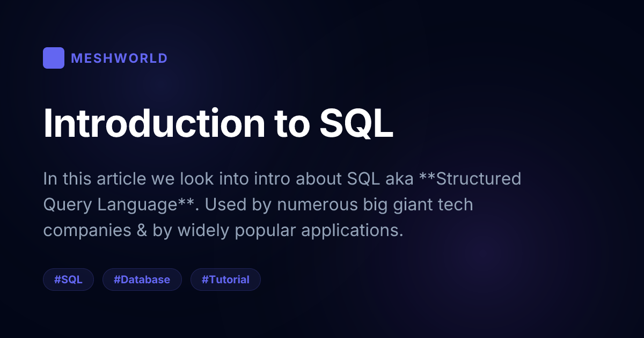Image resolution: width=644 pixels, height=338 pixels.
Task: Click the purple MeshWorld logo square
Action: (x=54, y=58)
